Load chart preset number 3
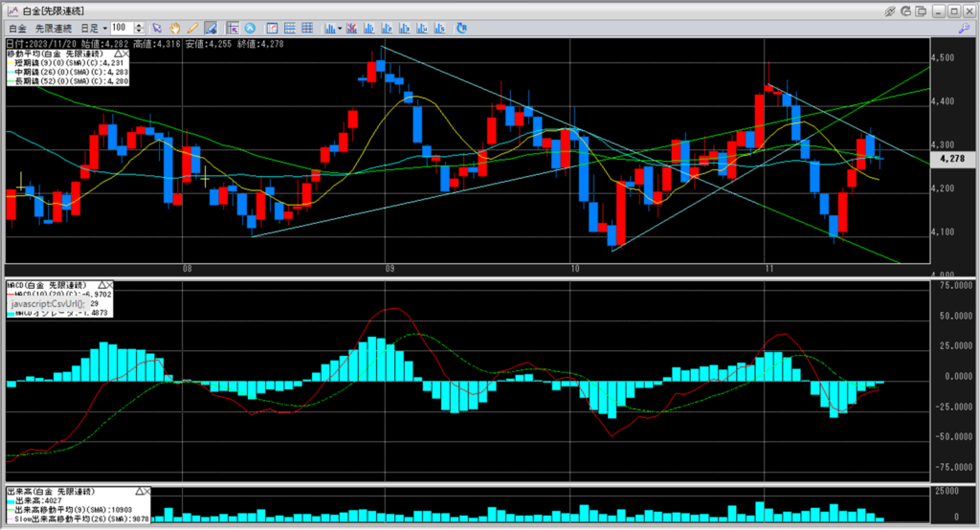The height and width of the screenshot is (530, 980). pos(404,28)
